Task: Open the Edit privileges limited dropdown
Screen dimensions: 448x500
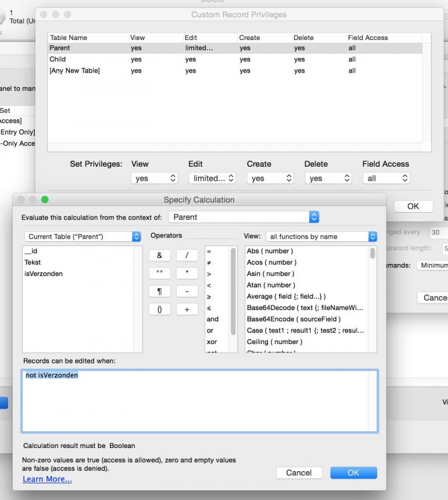Action: (x=211, y=178)
